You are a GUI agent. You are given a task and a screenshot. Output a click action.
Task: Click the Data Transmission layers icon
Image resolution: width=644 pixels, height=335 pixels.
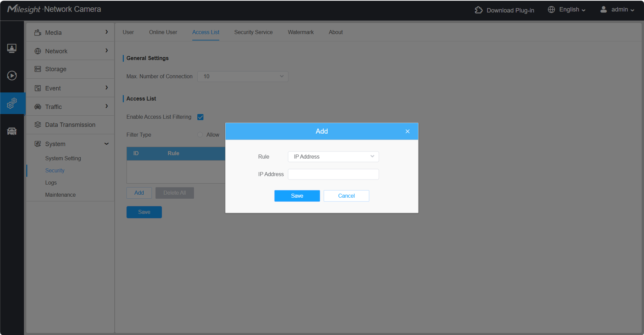click(38, 124)
